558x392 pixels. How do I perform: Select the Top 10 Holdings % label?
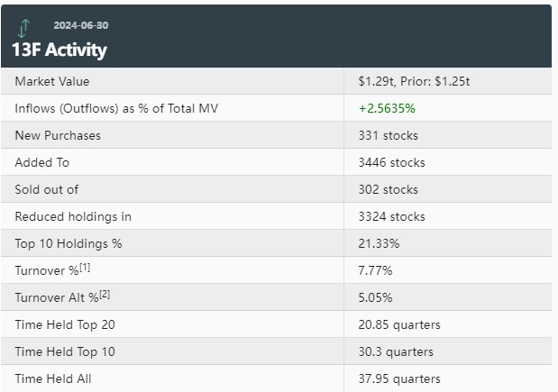[x=69, y=243]
